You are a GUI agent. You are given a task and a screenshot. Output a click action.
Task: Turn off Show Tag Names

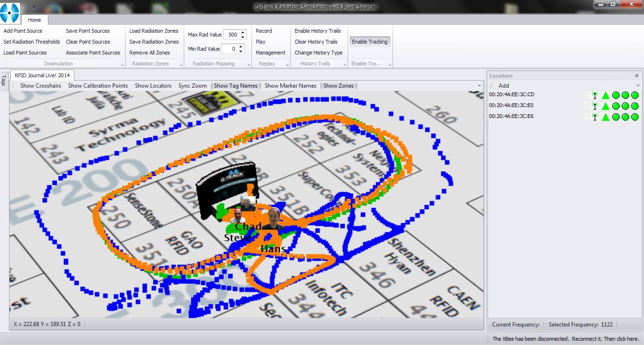pos(236,86)
